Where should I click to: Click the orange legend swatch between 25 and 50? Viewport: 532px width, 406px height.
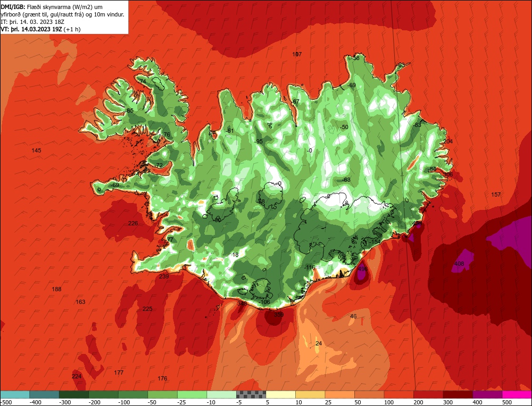click(x=339, y=394)
